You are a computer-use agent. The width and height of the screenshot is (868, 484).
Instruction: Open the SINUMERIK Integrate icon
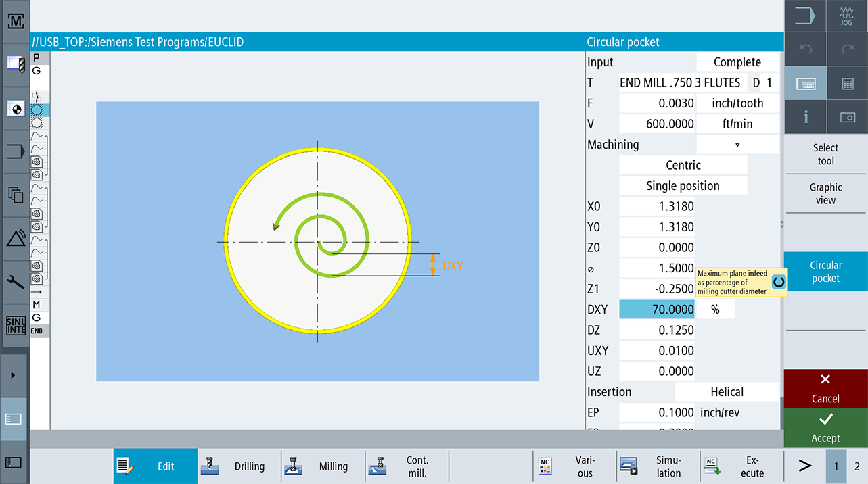15,326
